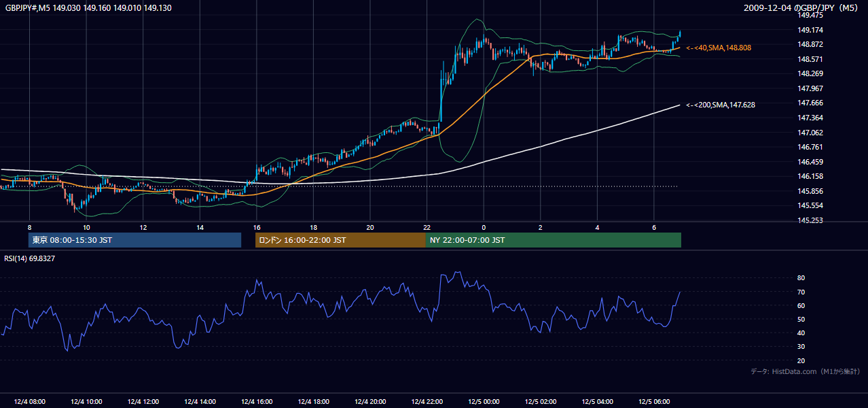Click hour label 22 under the price chart
Image resolution: width=868 pixels, height=408 pixels.
(x=427, y=226)
